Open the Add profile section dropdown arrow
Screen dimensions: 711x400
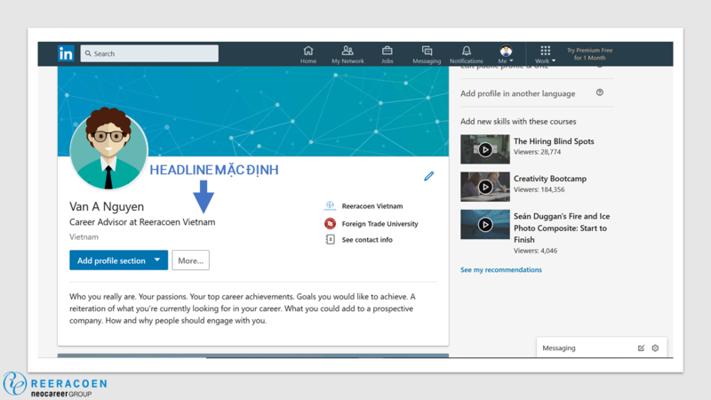click(x=157, y=260)
